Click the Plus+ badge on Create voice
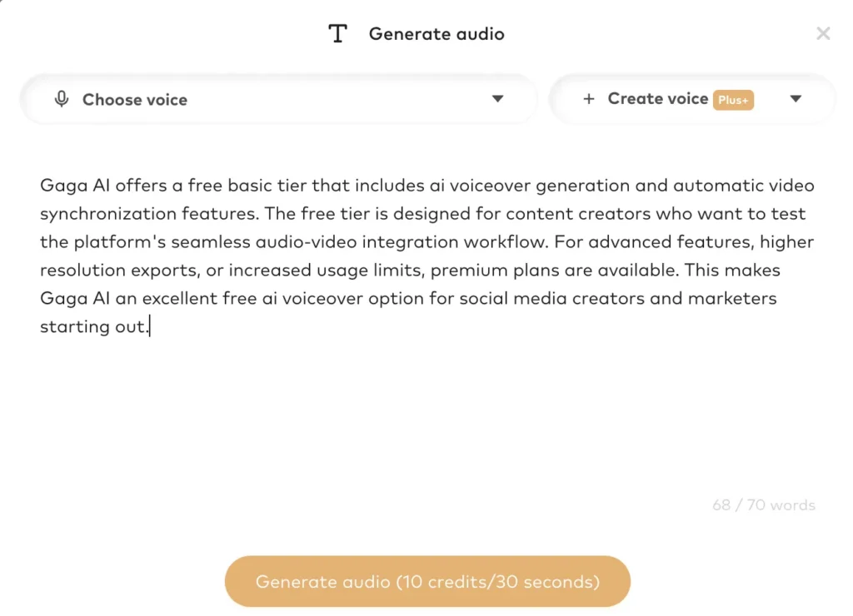Image resolution: width=853 pixels, height=616 pixels. pos(734,100)
